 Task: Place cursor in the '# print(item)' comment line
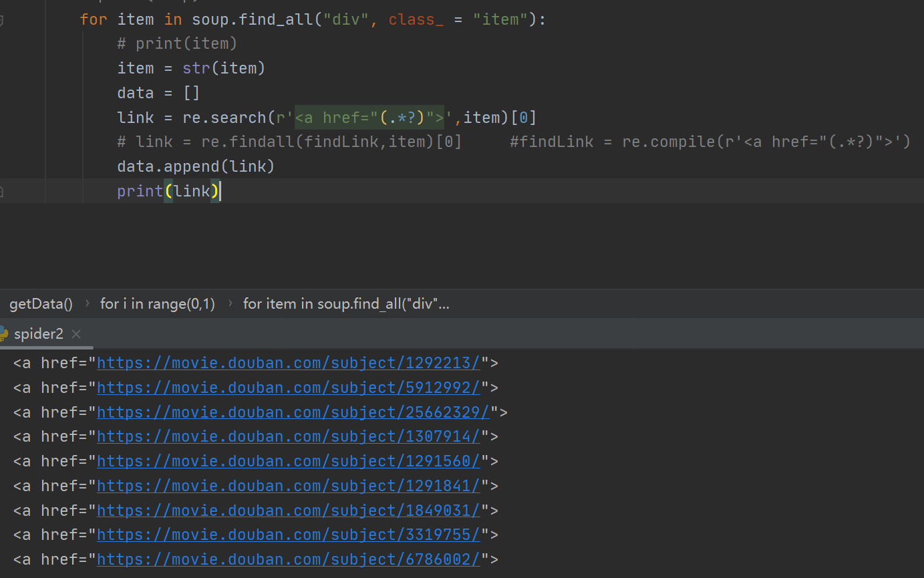tap(177, 44)
